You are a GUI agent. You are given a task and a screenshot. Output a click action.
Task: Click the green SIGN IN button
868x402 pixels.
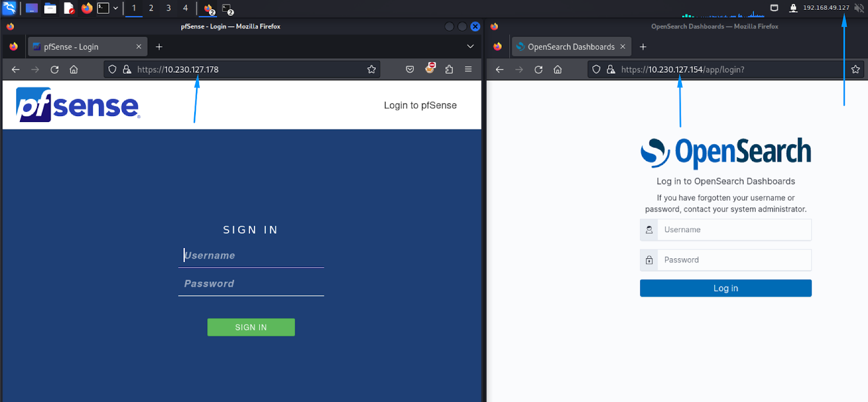251,327
